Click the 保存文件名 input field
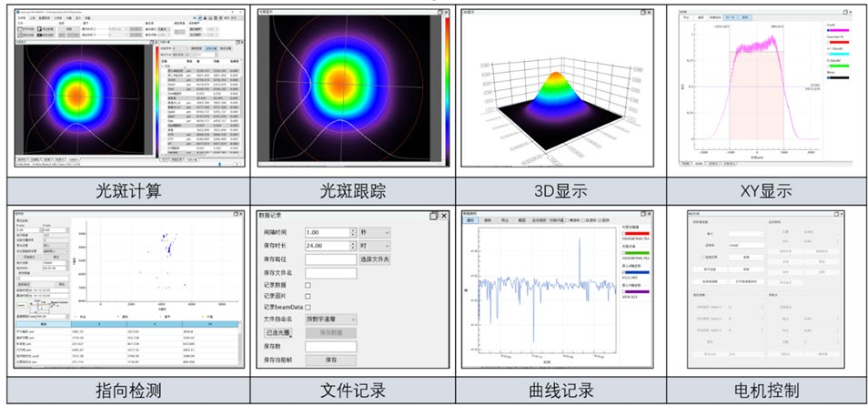 click(330, 272)
